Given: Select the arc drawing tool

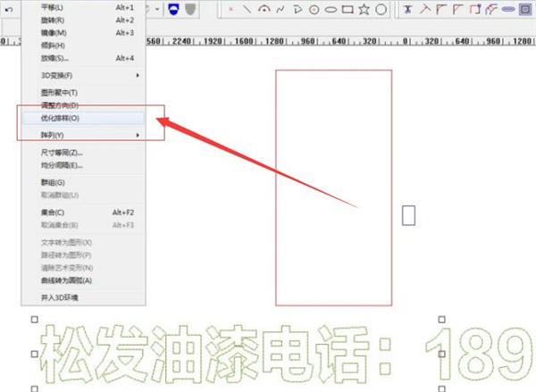Looking at the screenshot, I should coord(264,9).
